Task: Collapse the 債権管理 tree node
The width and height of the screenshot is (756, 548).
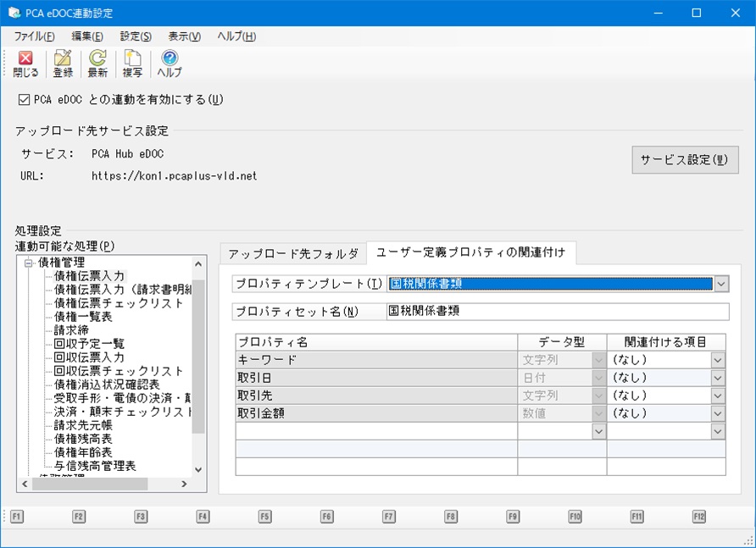Action: coord(29,263)
